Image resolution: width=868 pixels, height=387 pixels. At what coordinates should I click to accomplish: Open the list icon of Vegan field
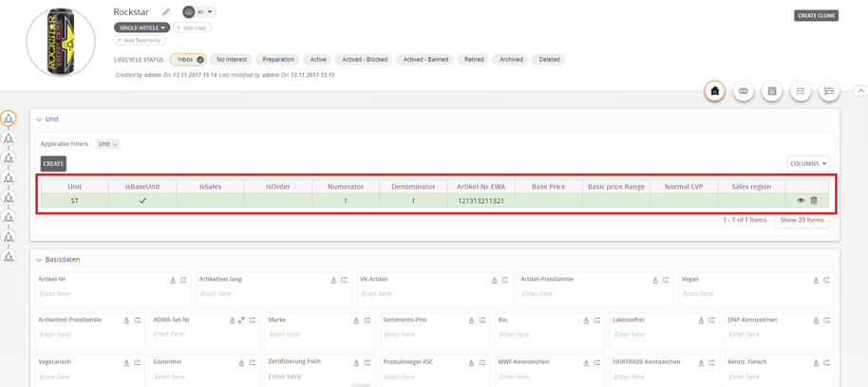pyautogui.click(x=827, y=281)
